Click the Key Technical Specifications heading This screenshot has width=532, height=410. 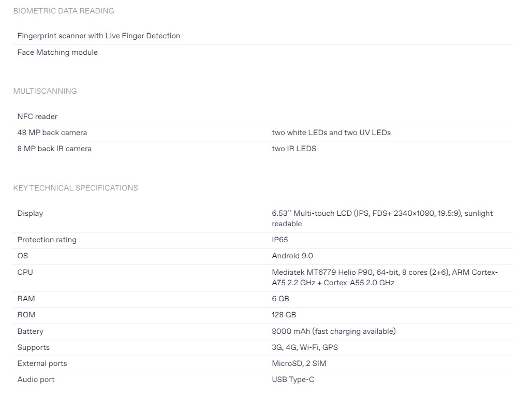tap(76, 188)
